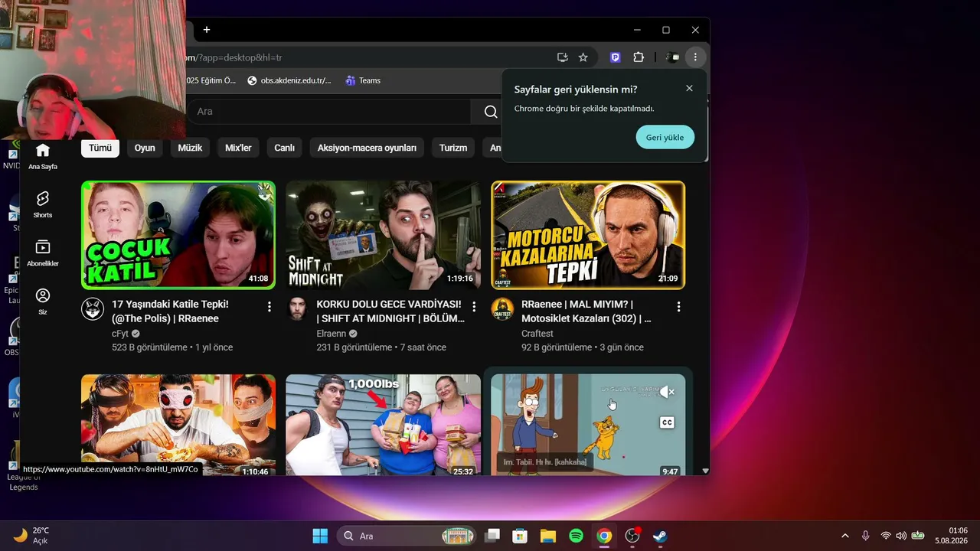This screenshot has width=980, height=551.
Task: Open YouTube Ana Sayfa in the sidebar
Action: click(x=43, y=155)
